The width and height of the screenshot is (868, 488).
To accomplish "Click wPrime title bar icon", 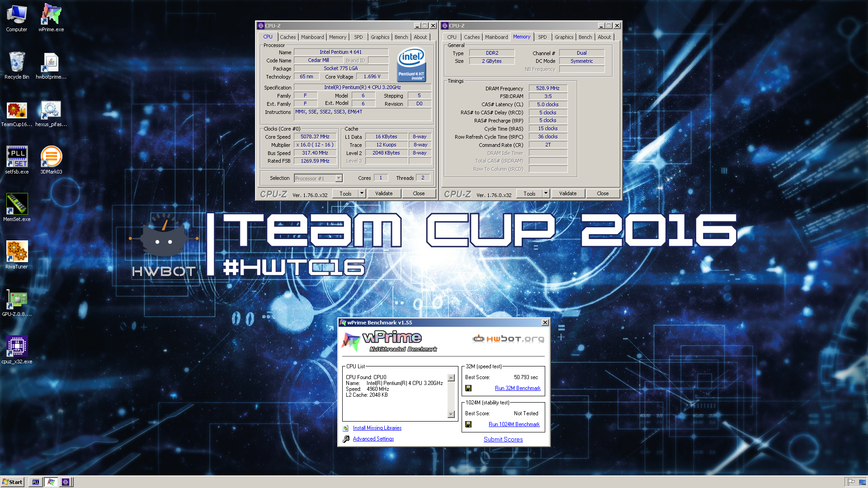I will click(343, 323).
